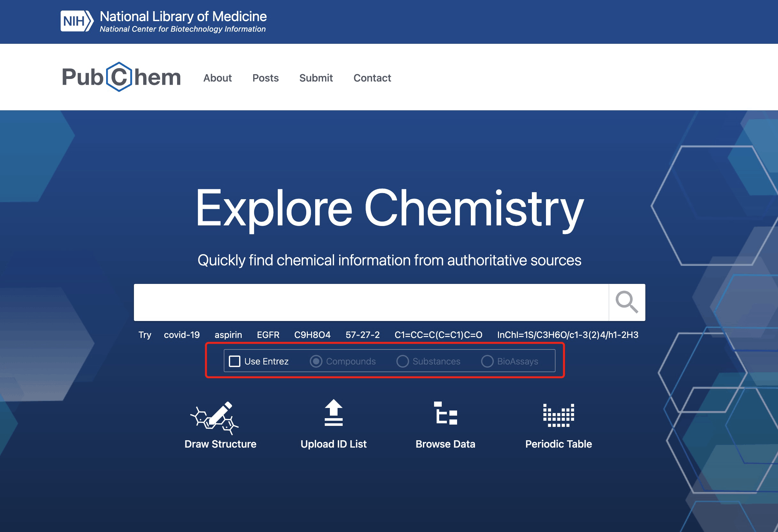Try the aspirin example search
The width and height of the screenshot is (778, 532).
pyautogui.click(x=228, y=335)
